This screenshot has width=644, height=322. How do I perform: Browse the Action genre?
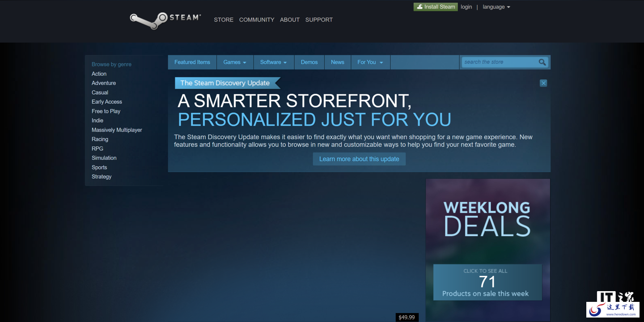click(99, 74)
